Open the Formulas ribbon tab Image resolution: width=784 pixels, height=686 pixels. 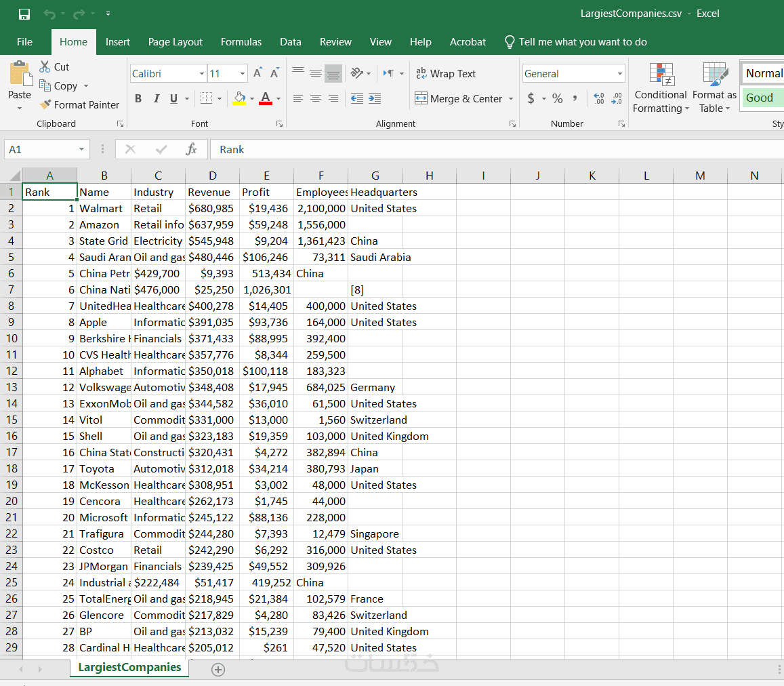point(241,42)
